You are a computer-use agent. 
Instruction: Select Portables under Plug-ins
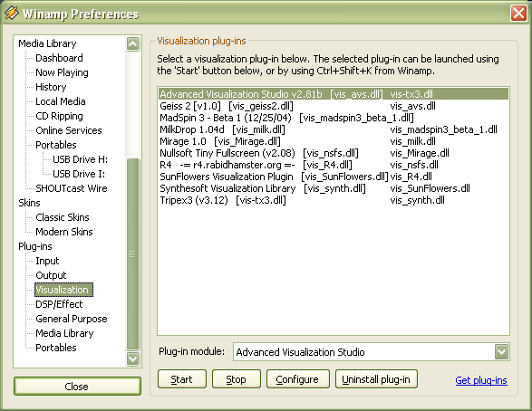coord(56,348)
